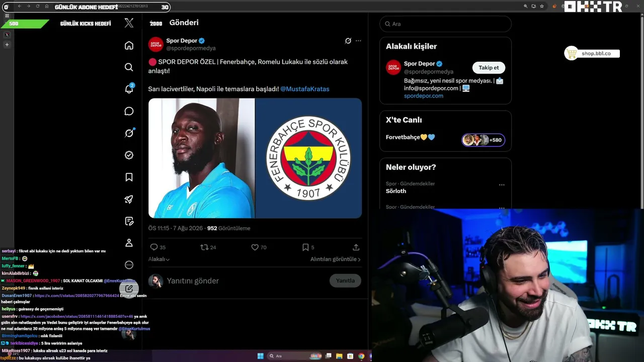Click the browser zoom magnifier icon
The height and width of the screenshot is (362, 644).
[526, 6]
